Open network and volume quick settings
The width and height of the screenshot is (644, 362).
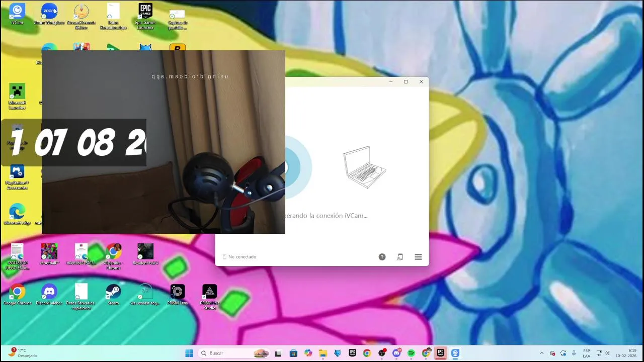[603, 353]
